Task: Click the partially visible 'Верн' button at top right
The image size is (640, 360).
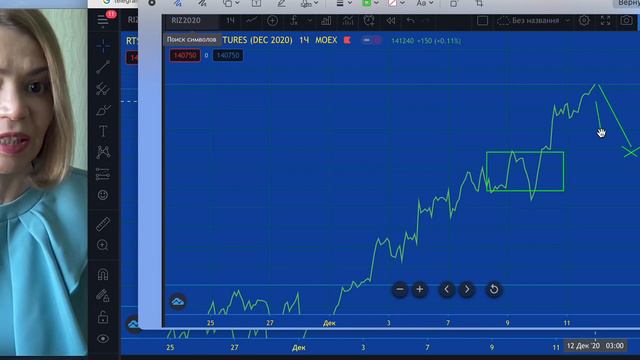Action: (x=627, y=3)
